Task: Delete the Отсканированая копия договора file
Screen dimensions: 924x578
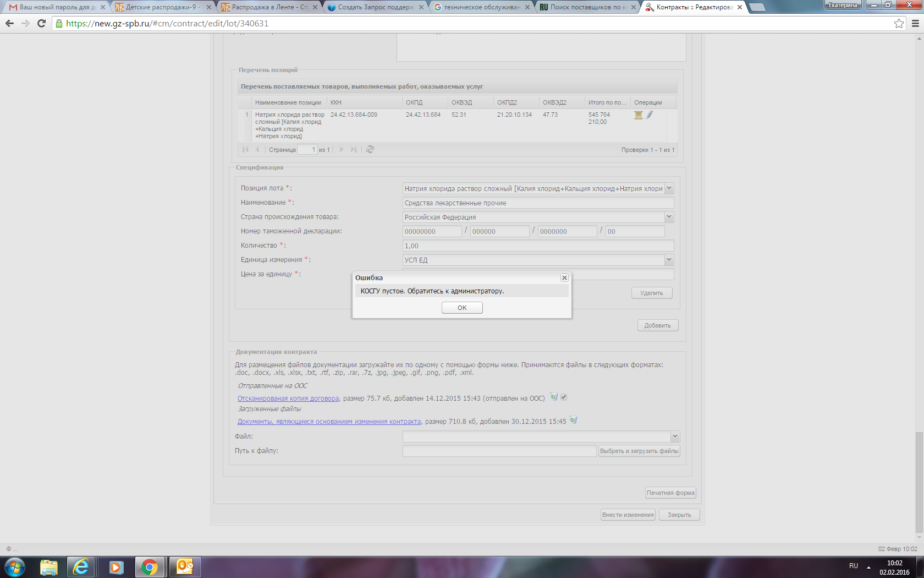Action: [x=554, y=397]
